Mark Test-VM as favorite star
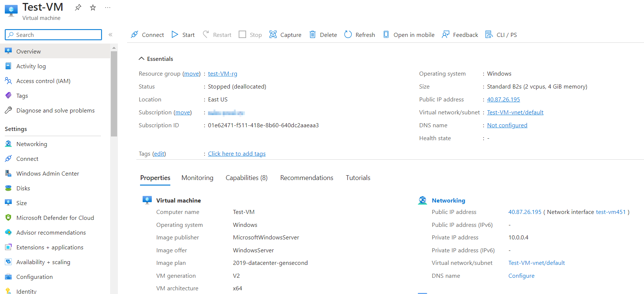Viewport: 644px width, 294px height. [x=93, y=7]
